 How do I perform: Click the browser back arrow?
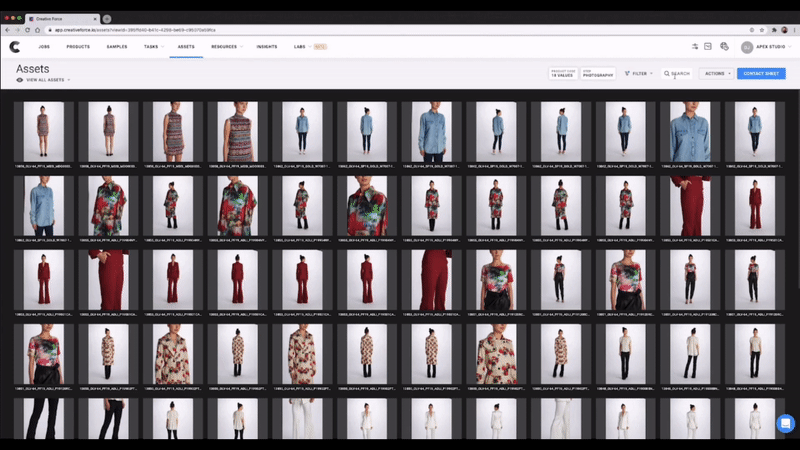[7, 30]
